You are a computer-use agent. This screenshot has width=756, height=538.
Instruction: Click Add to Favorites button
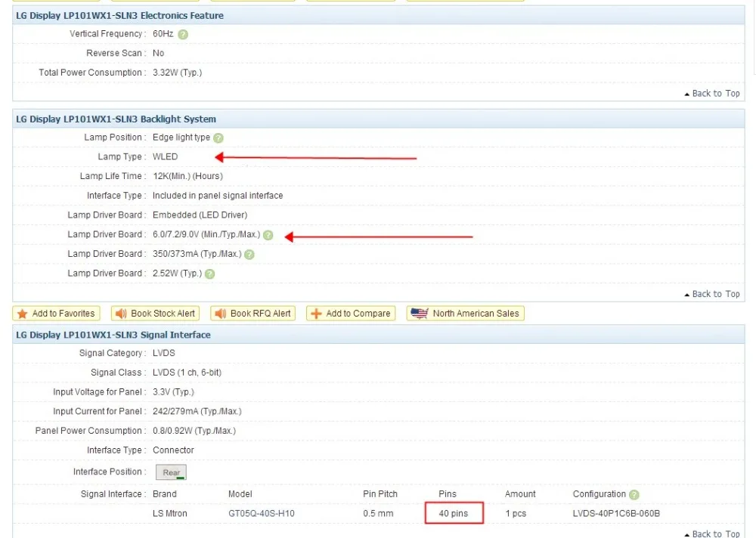[57, 314]
